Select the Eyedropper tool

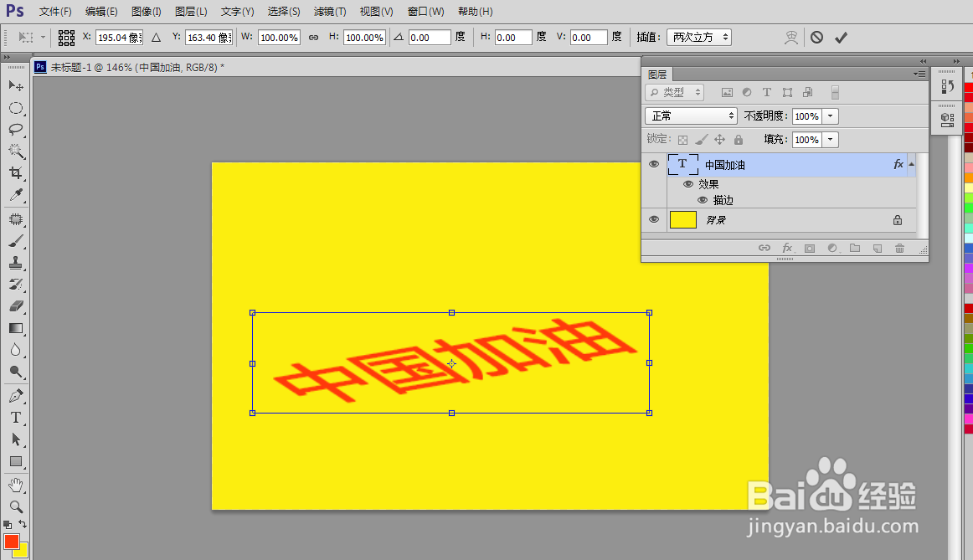point(16,195)
